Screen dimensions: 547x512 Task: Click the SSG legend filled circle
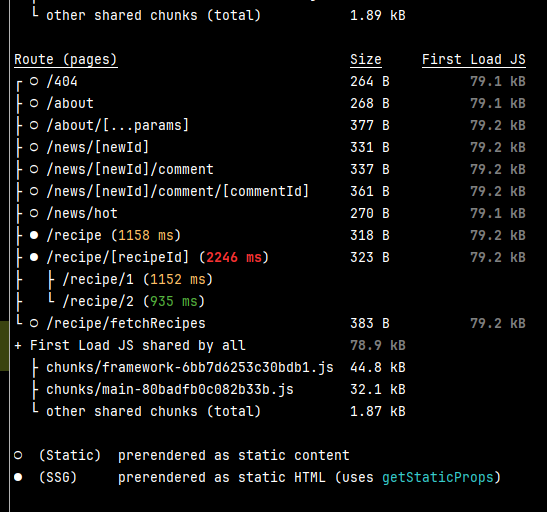click(18, 477)
